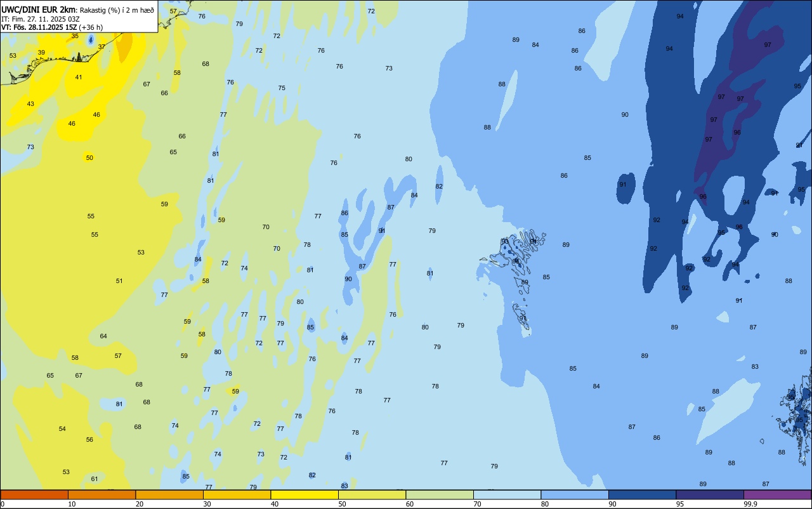Click the 'VT: Fös. 28.11.2025 15Z (+36 h)' line
The image size is (812, 509).
(x=52, y=27)
